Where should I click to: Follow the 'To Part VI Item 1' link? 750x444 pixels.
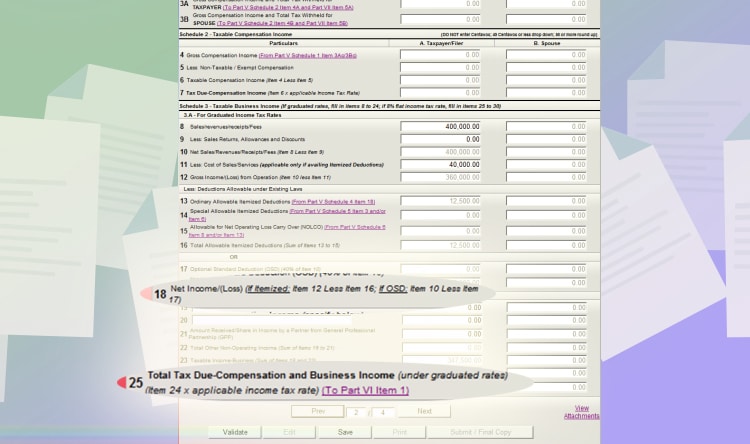pyautogui.click(x=364, y=390)
